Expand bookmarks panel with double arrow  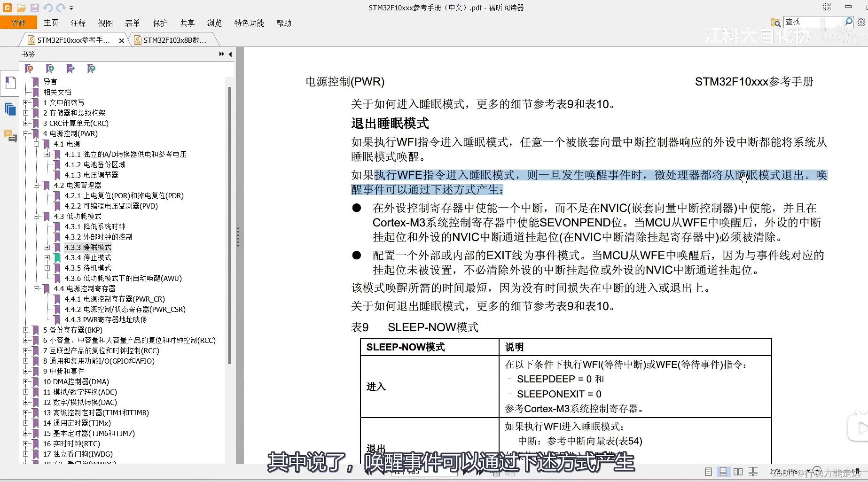pos(221,54)
